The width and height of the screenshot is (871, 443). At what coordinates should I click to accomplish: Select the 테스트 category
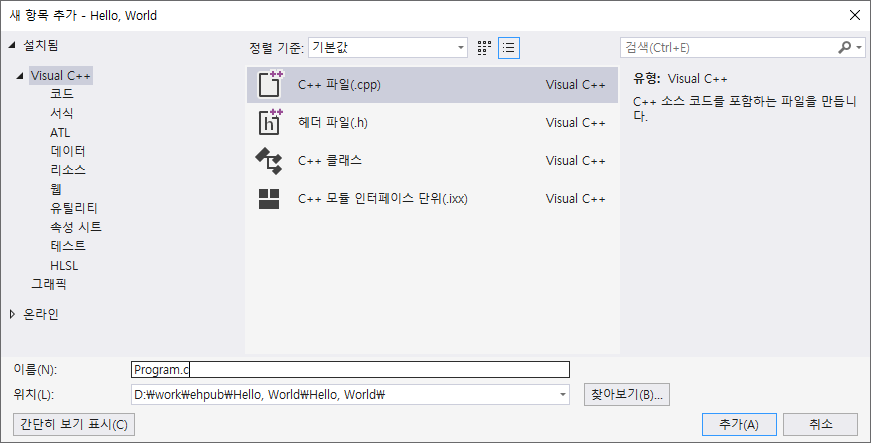68,245
